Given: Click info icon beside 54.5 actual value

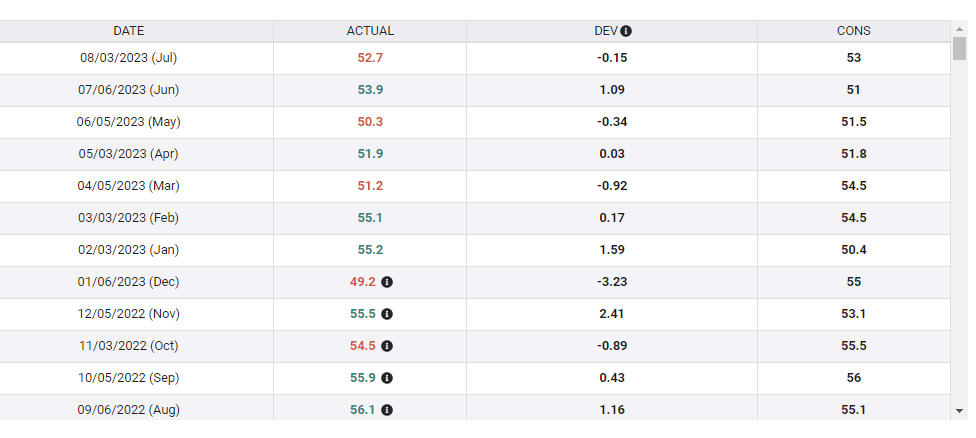Looking at the screenshot, I should click(x=387, y=346).
